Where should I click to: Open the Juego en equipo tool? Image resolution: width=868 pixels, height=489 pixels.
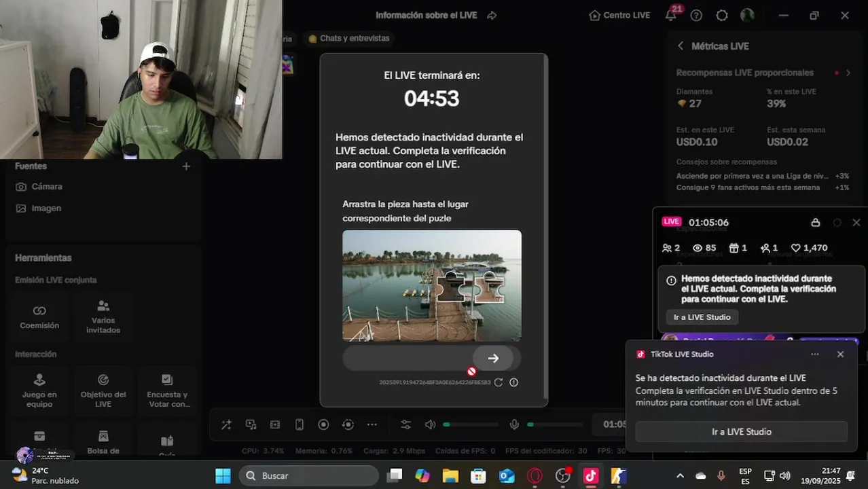pos(39,391)
